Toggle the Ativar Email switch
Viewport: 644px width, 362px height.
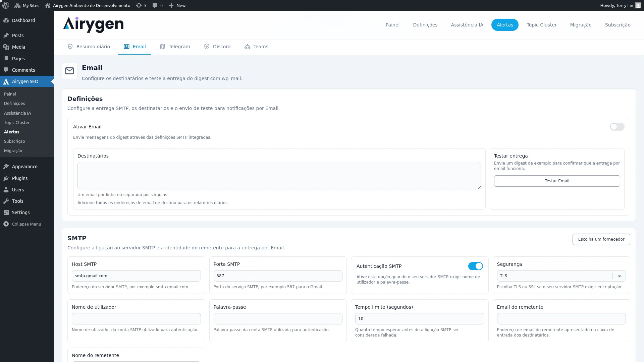[x=616, y=127]
